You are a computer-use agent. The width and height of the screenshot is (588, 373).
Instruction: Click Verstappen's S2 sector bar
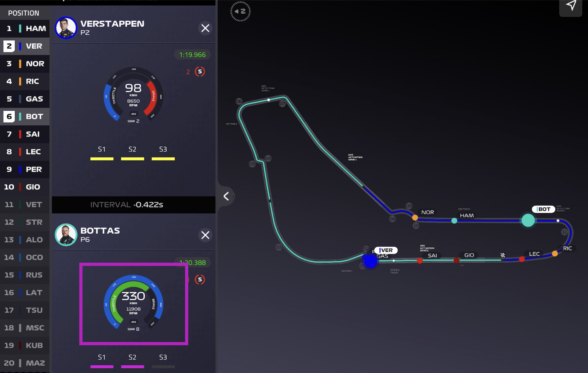(x=132, y=159)
